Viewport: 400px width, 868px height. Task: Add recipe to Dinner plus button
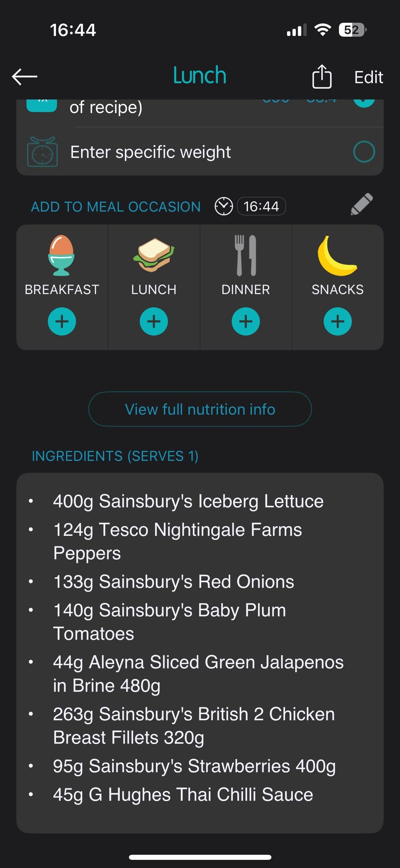[246, 321]
